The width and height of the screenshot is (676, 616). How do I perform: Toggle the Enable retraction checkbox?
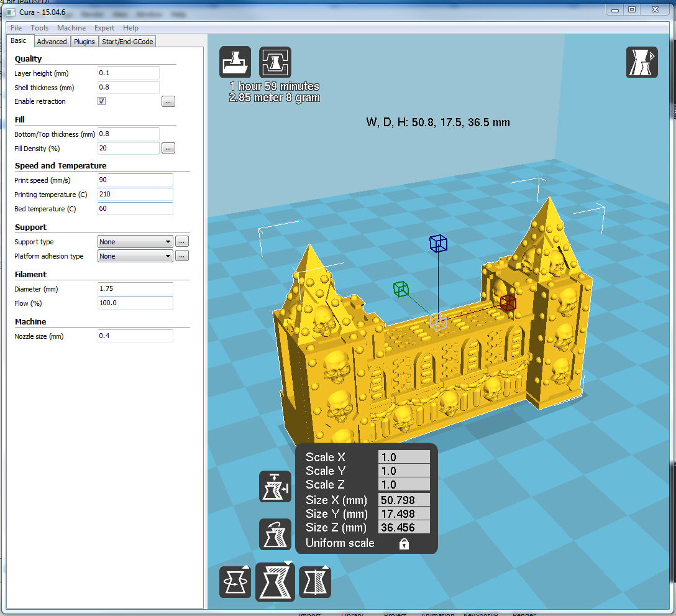coord(102,101)
